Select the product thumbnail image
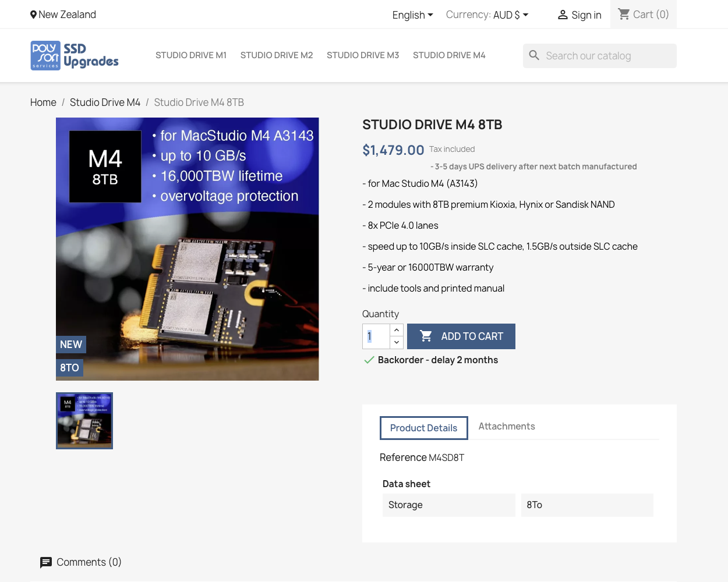Image resolution: width=728 pixels, height=582 pixels. coord(84,421)
